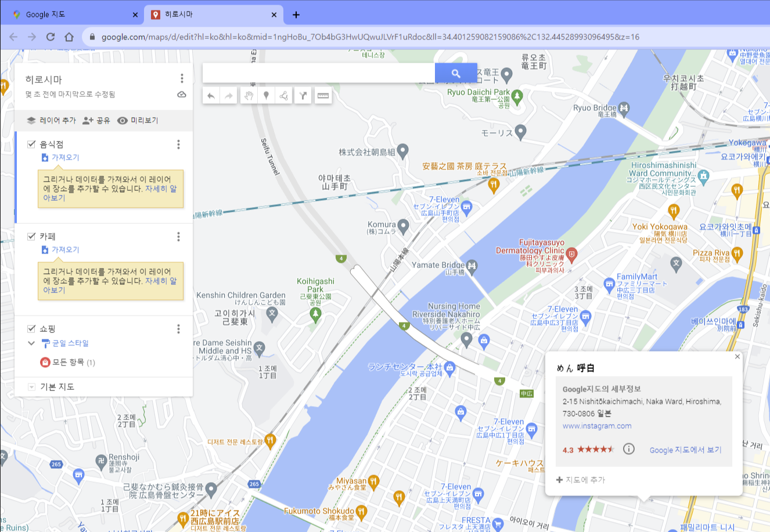
Task: Click the cloud saved status icon
Action: point(182,95)
